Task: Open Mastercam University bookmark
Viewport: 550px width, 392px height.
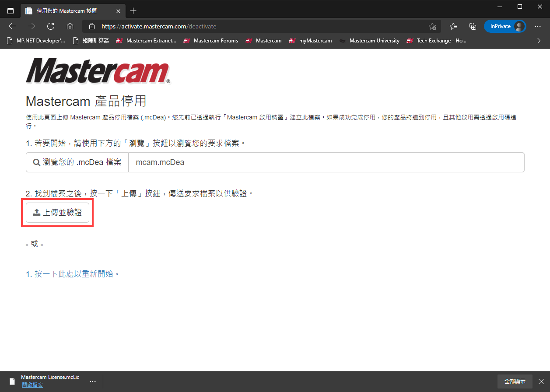Action: (x=370, y=41)
